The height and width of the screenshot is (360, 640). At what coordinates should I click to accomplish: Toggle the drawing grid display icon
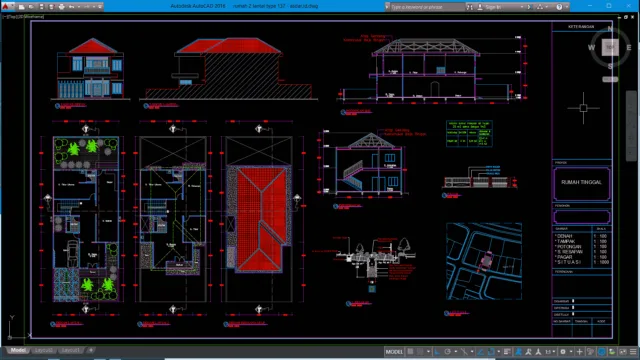[410, 351]
